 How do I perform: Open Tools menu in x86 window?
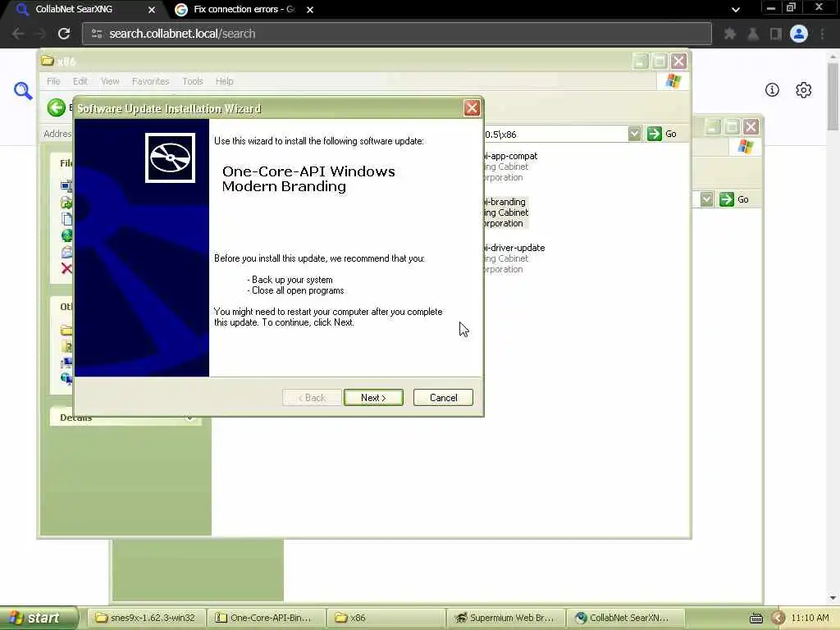point(192,81)
